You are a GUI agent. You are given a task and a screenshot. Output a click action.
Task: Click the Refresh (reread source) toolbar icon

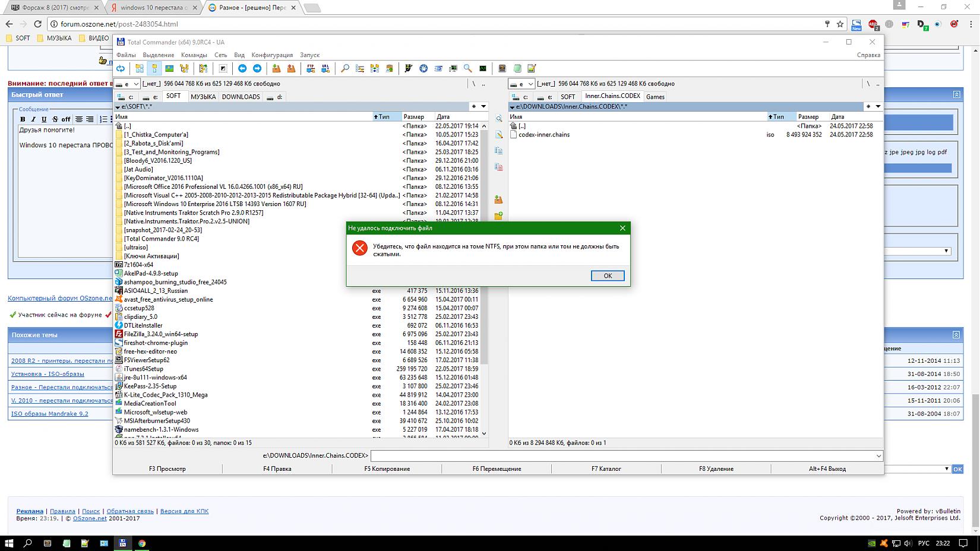coord(121,69)
